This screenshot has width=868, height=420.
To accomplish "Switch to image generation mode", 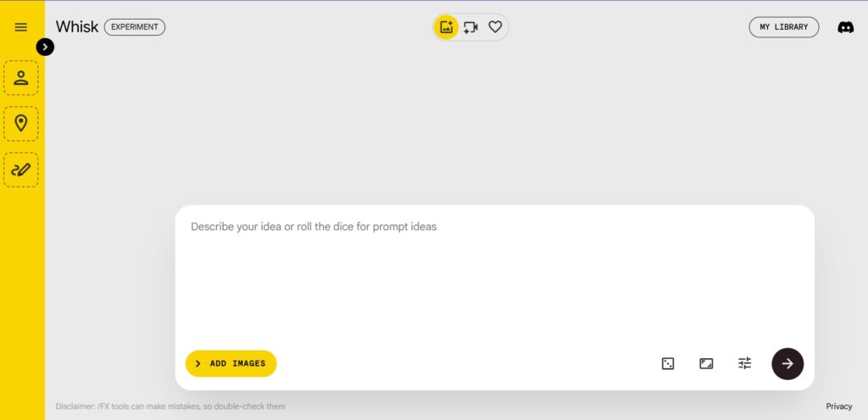I will tap(446, 27).
